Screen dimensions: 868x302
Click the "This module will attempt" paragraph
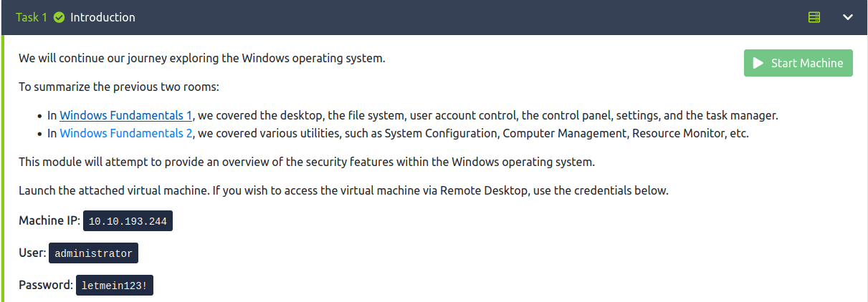click(x=306, y=162)
